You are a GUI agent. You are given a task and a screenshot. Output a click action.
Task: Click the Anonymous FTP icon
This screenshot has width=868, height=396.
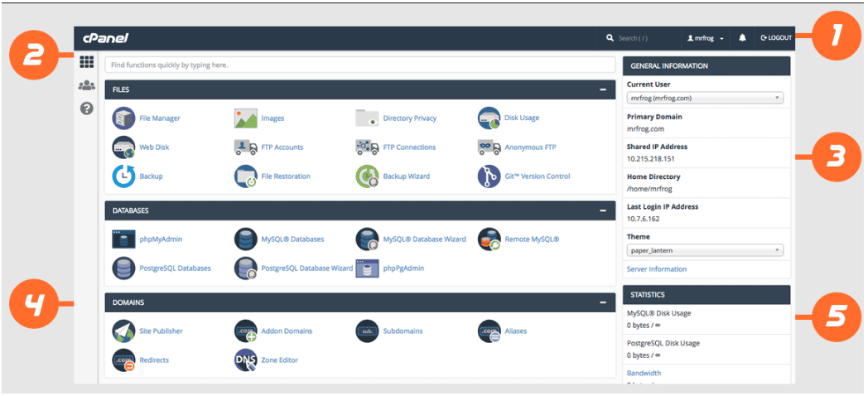489,147
